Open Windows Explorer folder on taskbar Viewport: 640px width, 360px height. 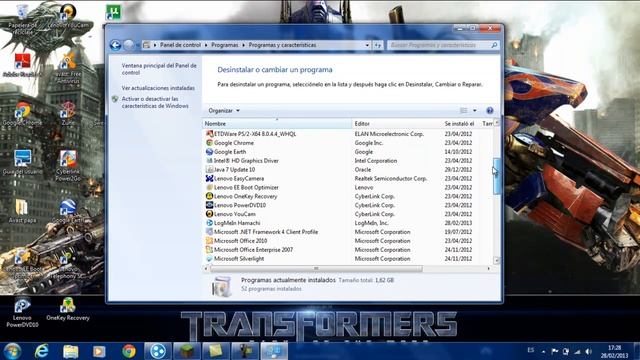pos(71,351)
